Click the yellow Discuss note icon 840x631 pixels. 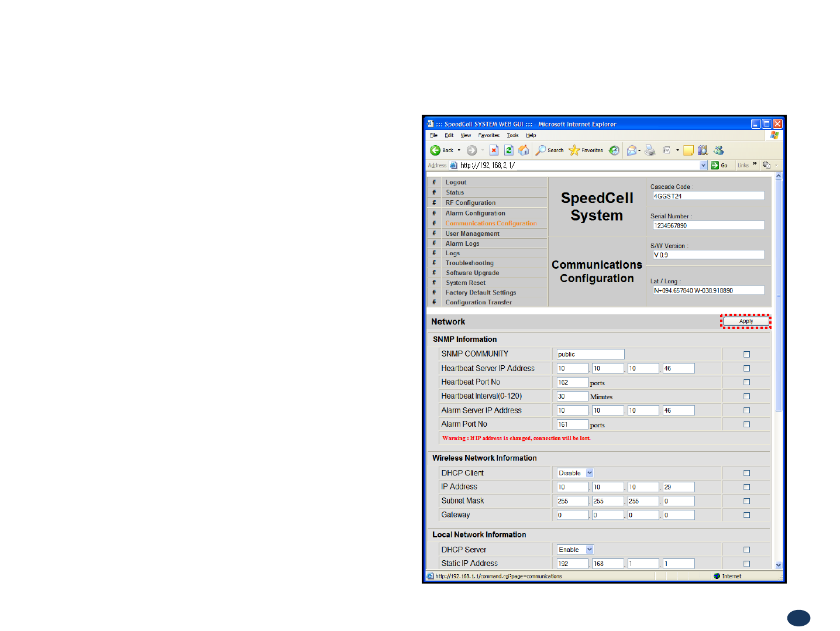tap(688, 150)
